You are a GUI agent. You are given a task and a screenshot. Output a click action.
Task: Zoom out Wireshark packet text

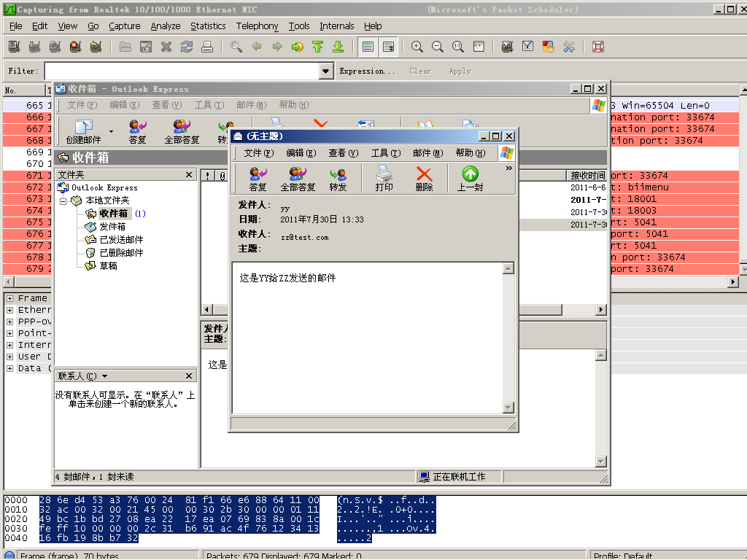(438, 47)
